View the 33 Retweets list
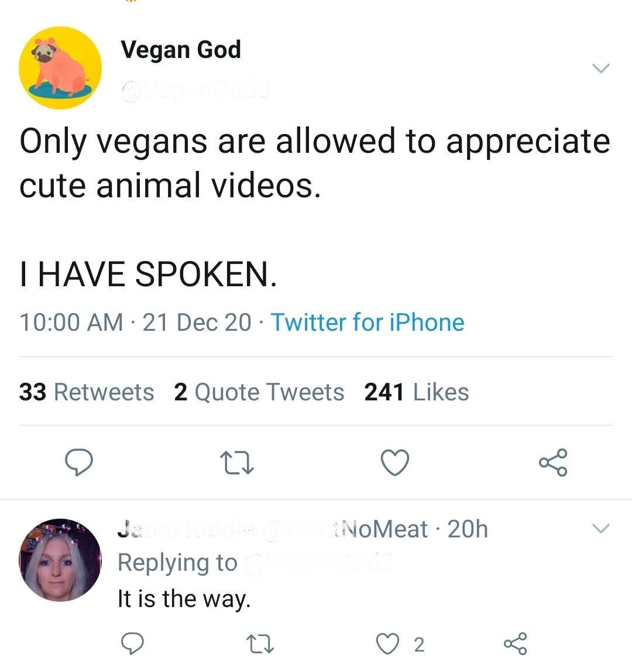 tap(87, 392)
